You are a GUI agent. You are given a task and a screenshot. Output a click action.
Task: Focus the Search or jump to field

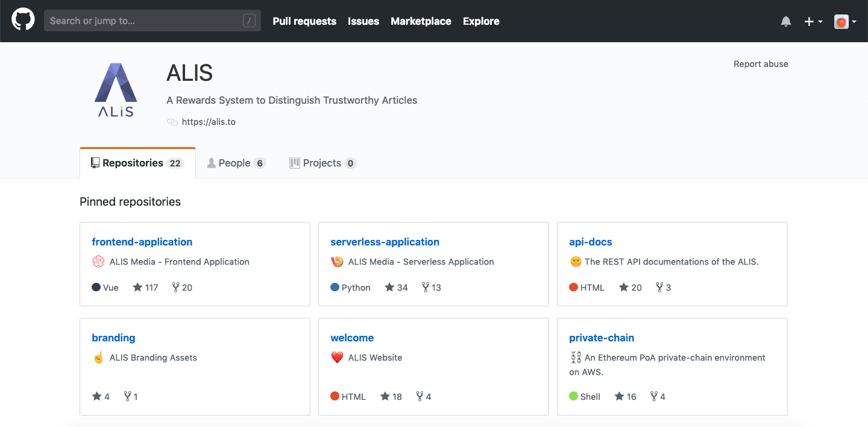point(145,21)
